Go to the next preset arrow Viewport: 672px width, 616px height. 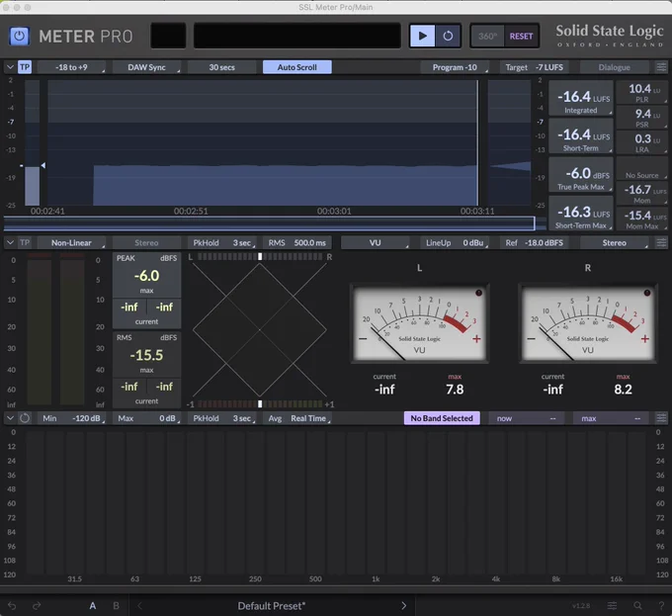coord(404,606)
